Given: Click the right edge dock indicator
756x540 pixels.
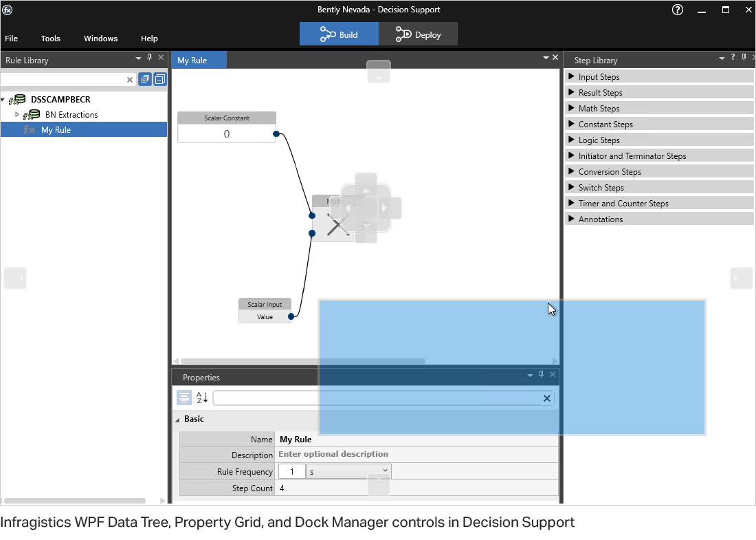Looking at the screenshot, I should (741, 279).
